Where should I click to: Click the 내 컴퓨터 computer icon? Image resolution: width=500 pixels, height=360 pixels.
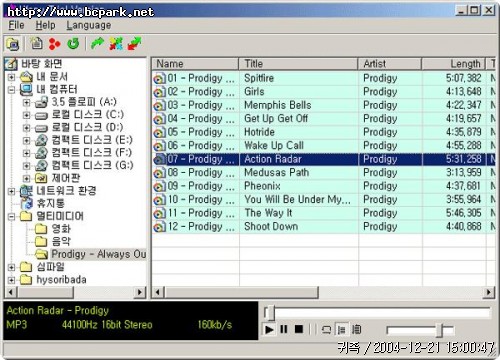click(x=26, y=89)
